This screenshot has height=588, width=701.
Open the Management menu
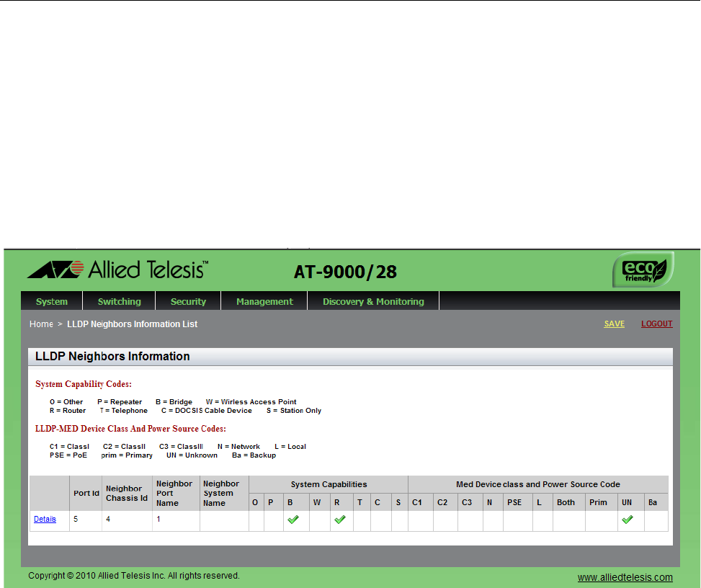(x=264, y=301)
